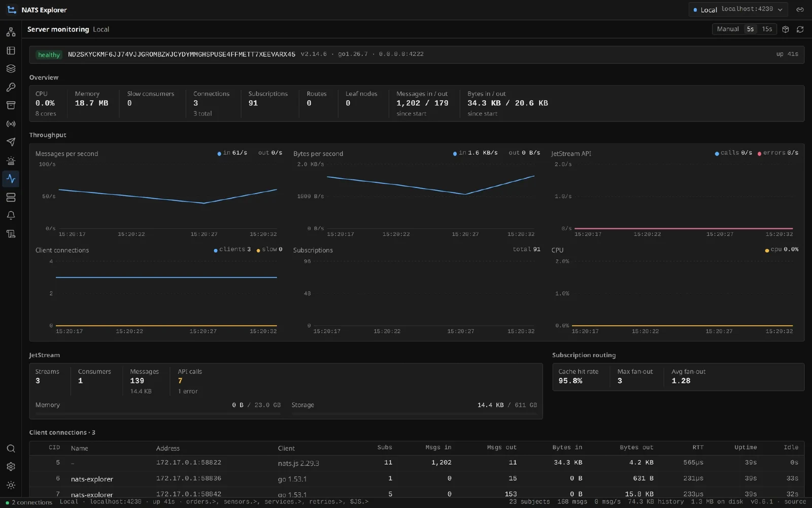Open the archive box icon in sidebar
The image size is (812, 508).
tap(11, 106)
